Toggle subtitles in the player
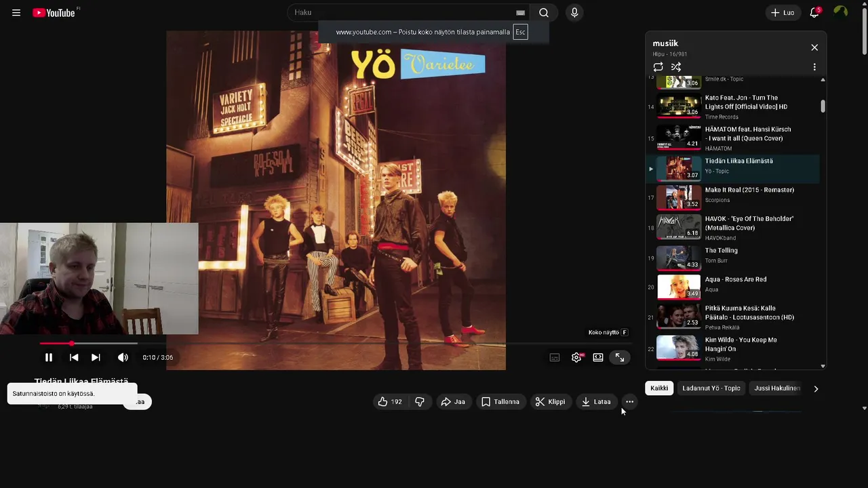The height and width of the screenshot is (488, 868). pos(555,357)
